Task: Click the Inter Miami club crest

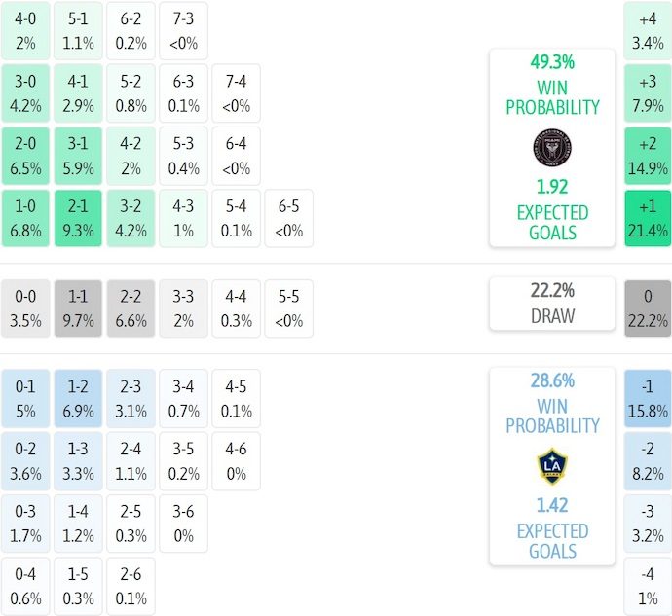Action: [x=552, y=147]
